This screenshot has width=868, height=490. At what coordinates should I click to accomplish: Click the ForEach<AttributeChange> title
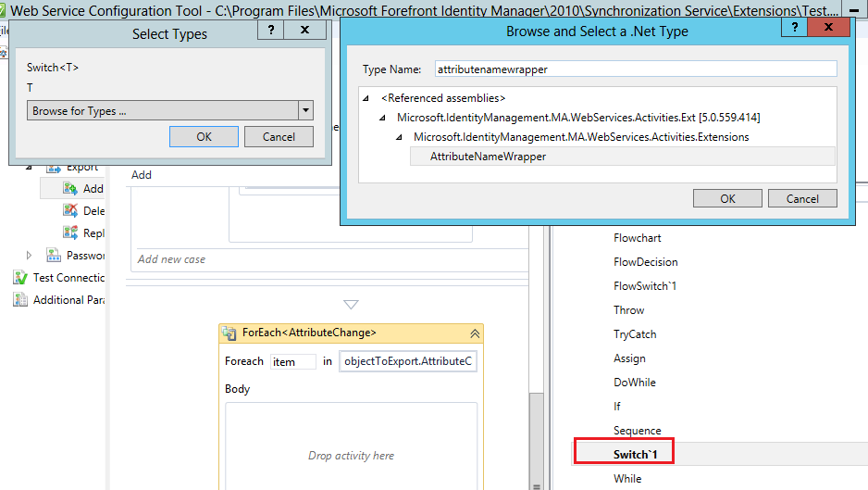coord(309,333)
